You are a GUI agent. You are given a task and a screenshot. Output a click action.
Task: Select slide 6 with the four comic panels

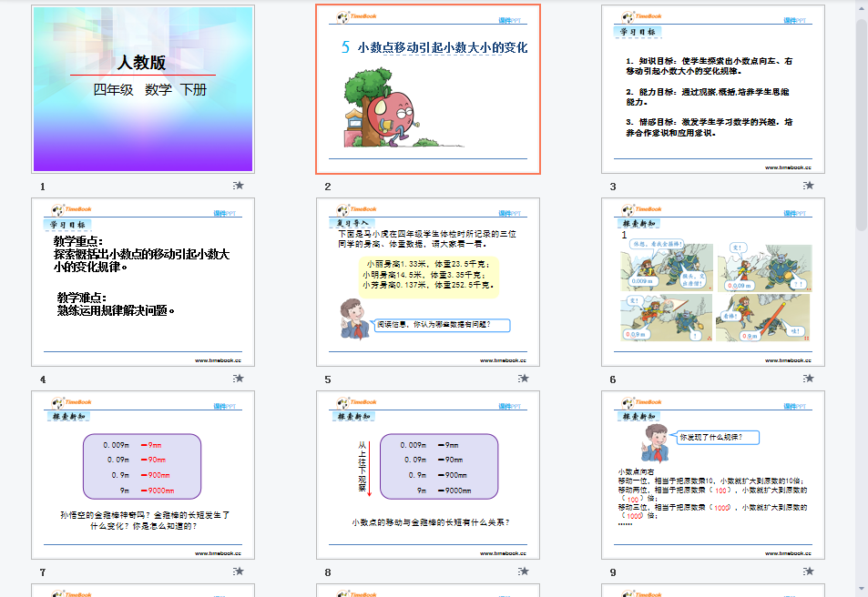pyautogui.click(x=713, y=282)
